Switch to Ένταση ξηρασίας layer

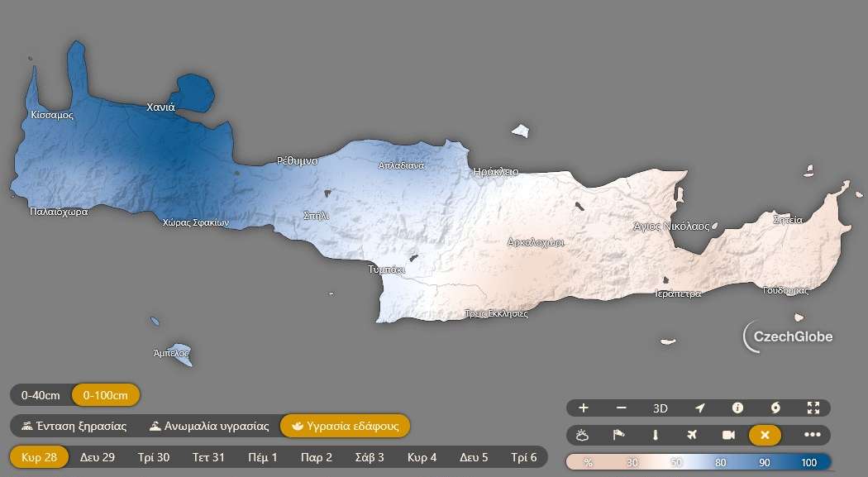point(74,427)
